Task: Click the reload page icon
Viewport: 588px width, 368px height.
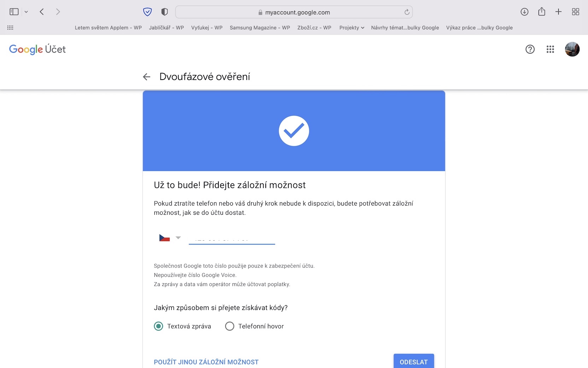Action: coord(407,12)
